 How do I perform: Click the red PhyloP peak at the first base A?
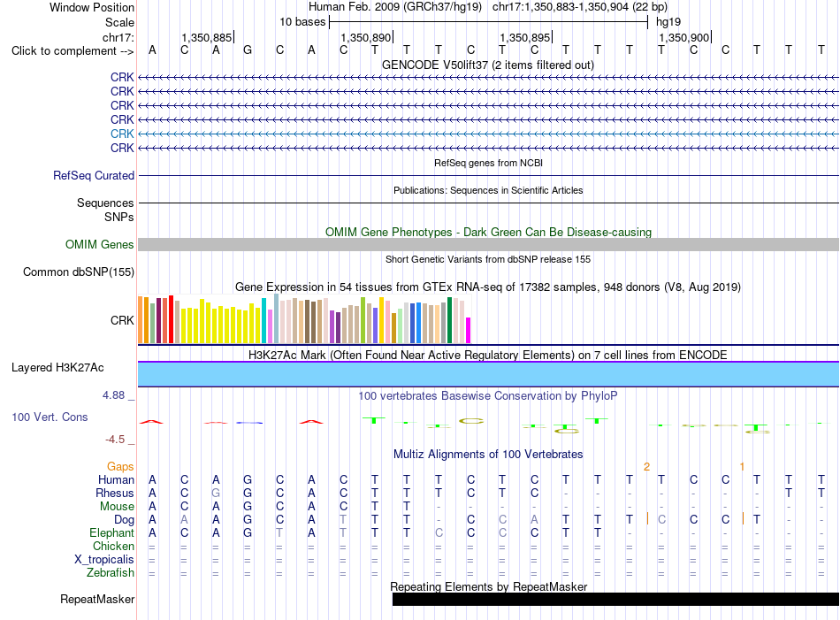pos(151,422)
